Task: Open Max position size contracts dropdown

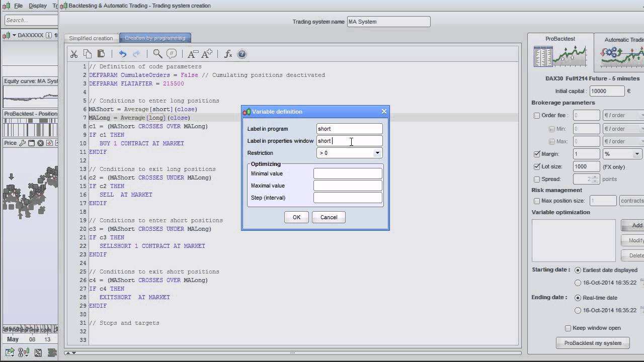Action: pos(632,201)
